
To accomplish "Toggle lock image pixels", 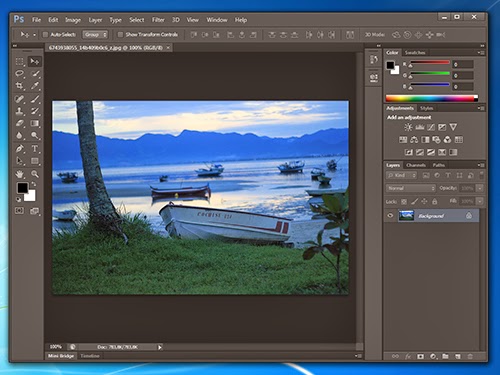I will [x=414, y=202].
